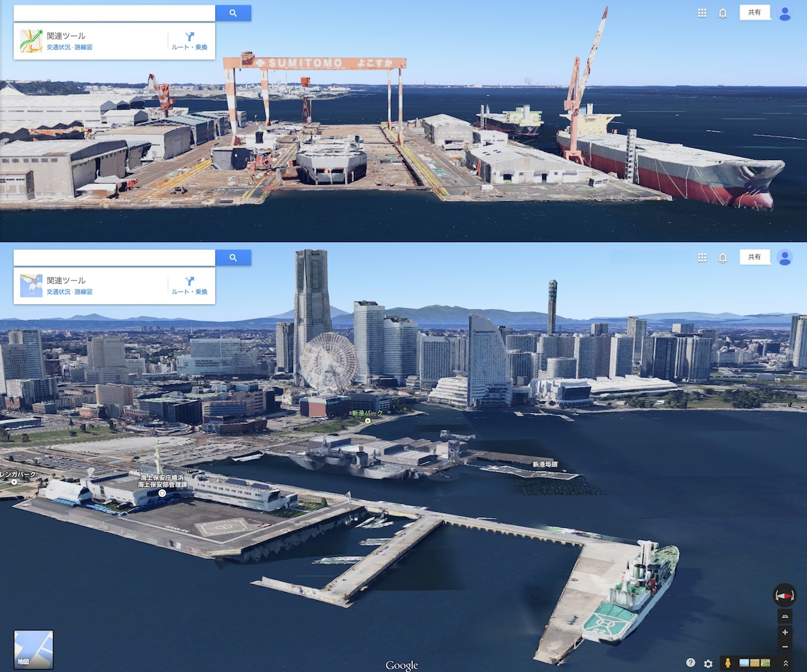
Task: Click the 交通状況 traffic link in the Yokohama view
Action: click(59, 292)
